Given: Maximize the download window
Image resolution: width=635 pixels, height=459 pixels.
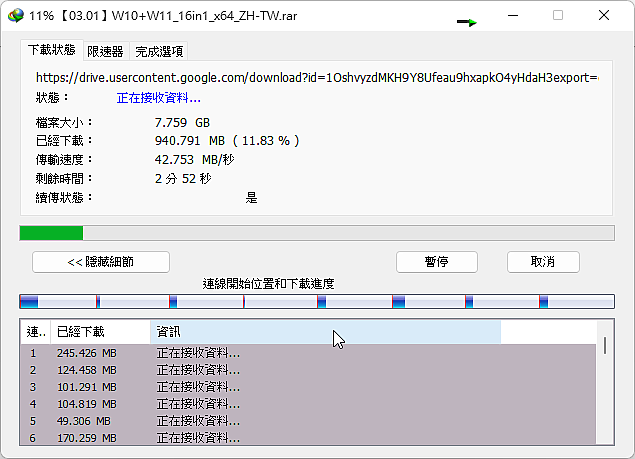Looking at the screenshot, I should [x=558, y=15].
